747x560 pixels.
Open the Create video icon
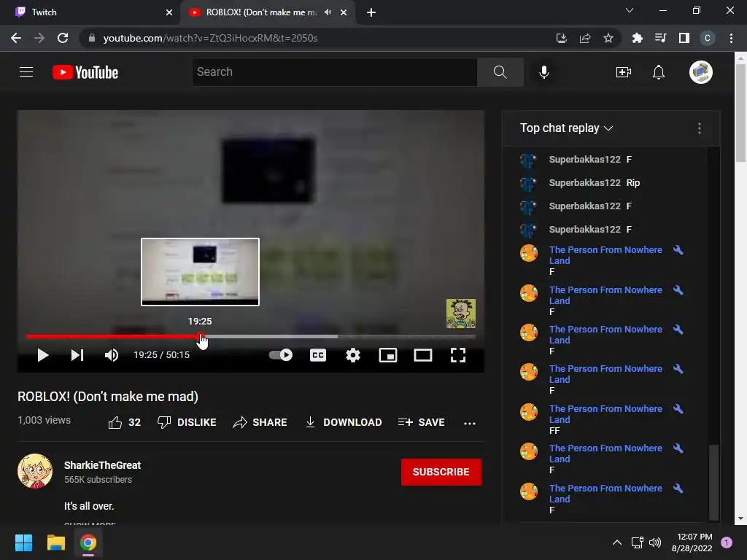coord(624,72)
